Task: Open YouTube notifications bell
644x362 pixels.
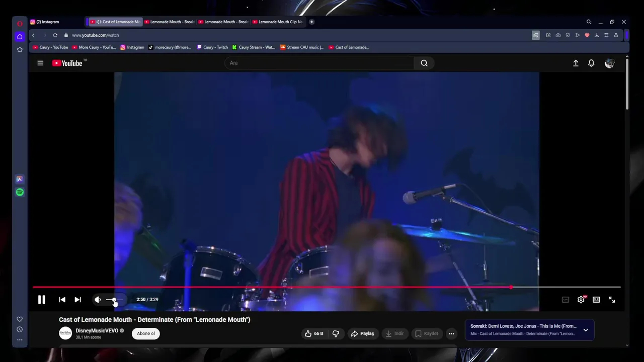Action: [x=591, y=63]
